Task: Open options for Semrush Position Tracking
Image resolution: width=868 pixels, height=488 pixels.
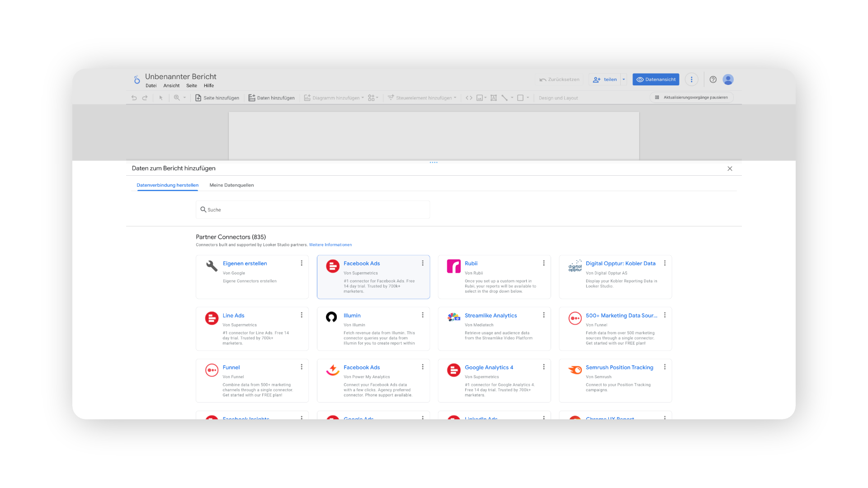Action: [x=665, y=367]
